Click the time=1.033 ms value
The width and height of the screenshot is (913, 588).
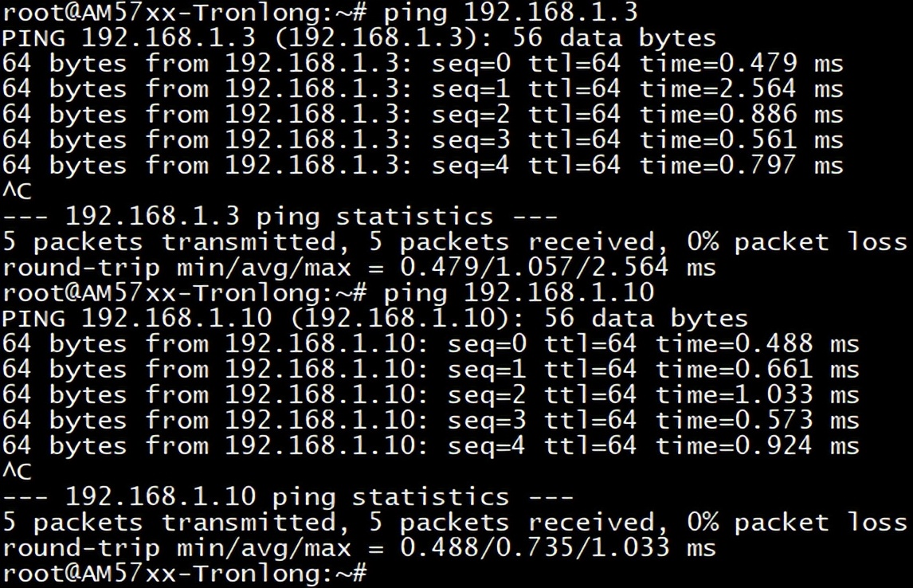pos(758,394)
